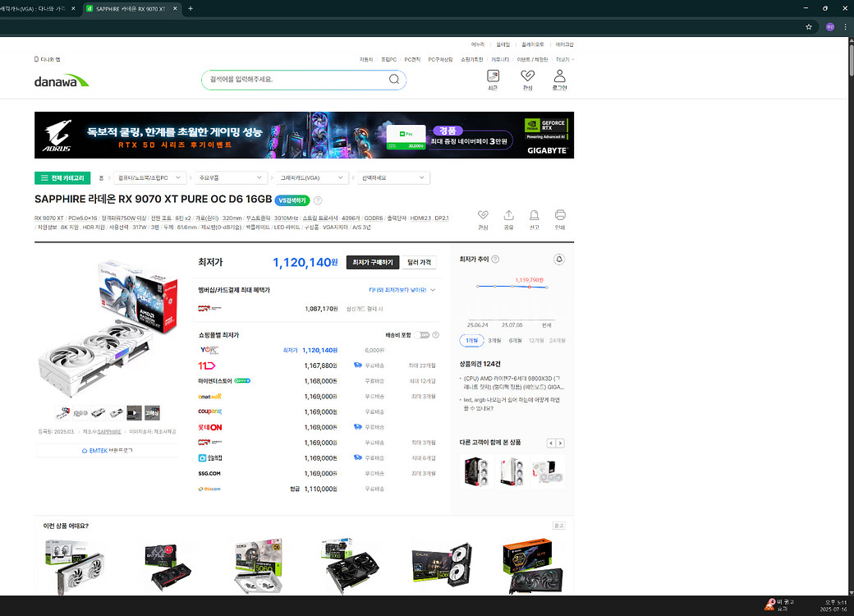Click the emart mall shop logo
The height and width of the screenshot is (616, 854).
(x=209, y=397)
